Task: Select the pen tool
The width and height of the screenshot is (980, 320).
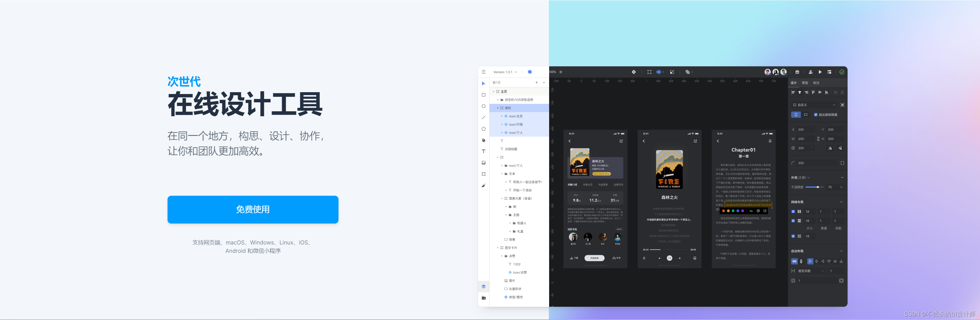Action: point(484,140)
